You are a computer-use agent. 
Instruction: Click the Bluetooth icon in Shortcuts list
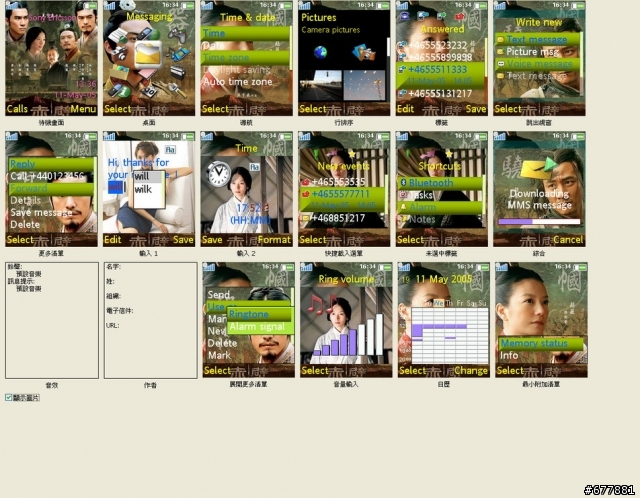pyautogui.click(x=403, y=183)
